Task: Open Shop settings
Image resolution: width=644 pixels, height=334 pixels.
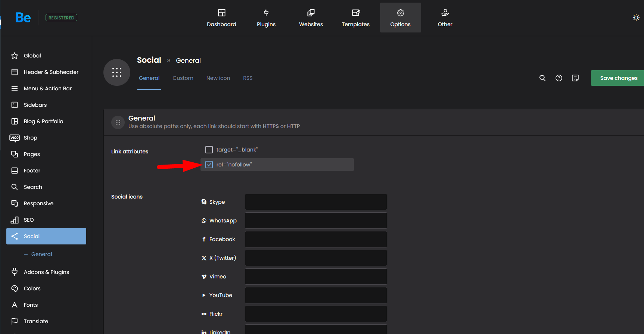Action: [x=46, y=138]
